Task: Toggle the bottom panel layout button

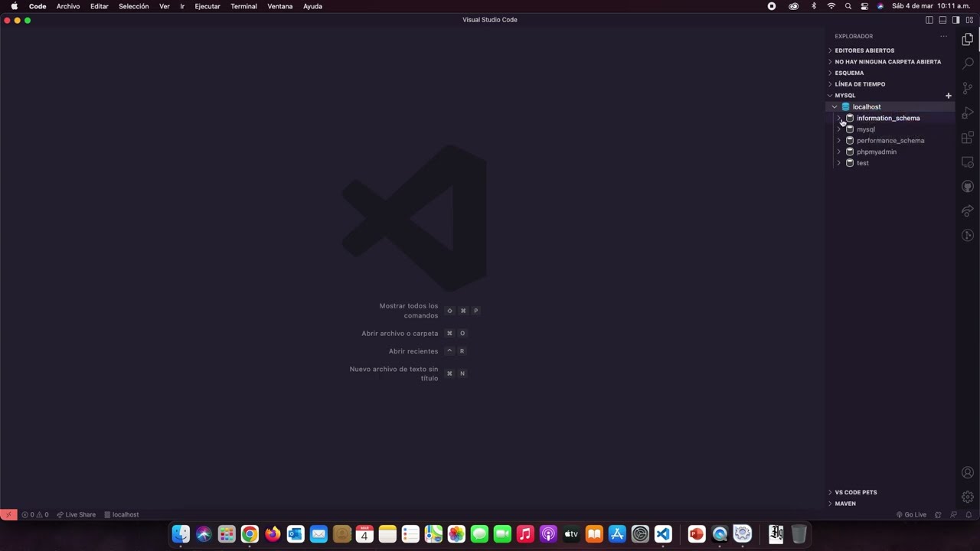Action: [x=942, y=20]
